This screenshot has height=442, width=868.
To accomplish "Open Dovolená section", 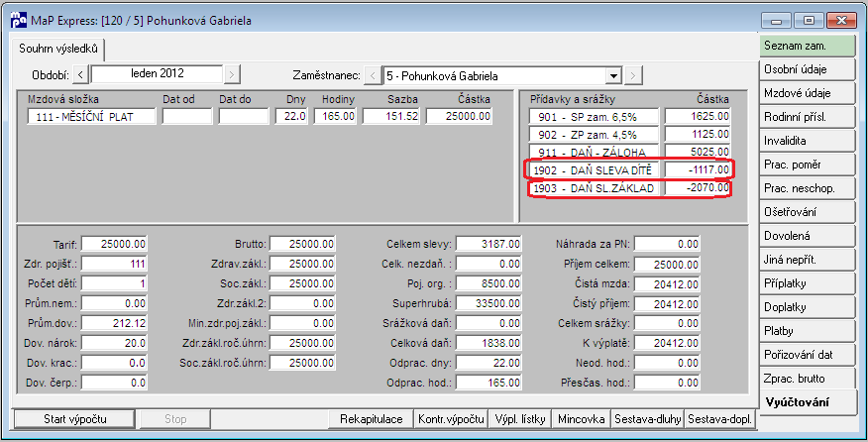I will (808, 236).
